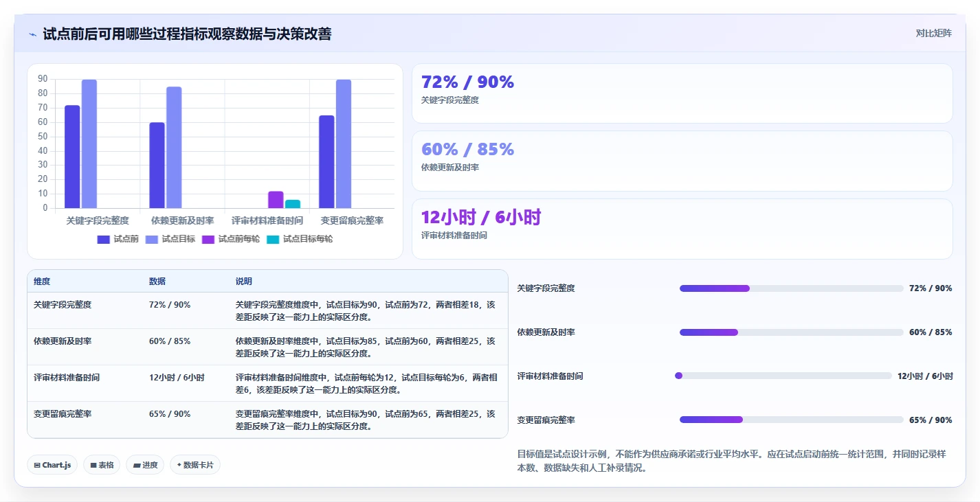This screenshot has height=502, width=980.
Task: Click the 试点目标 bar for 变更留痕完整率
Action: 344,144
